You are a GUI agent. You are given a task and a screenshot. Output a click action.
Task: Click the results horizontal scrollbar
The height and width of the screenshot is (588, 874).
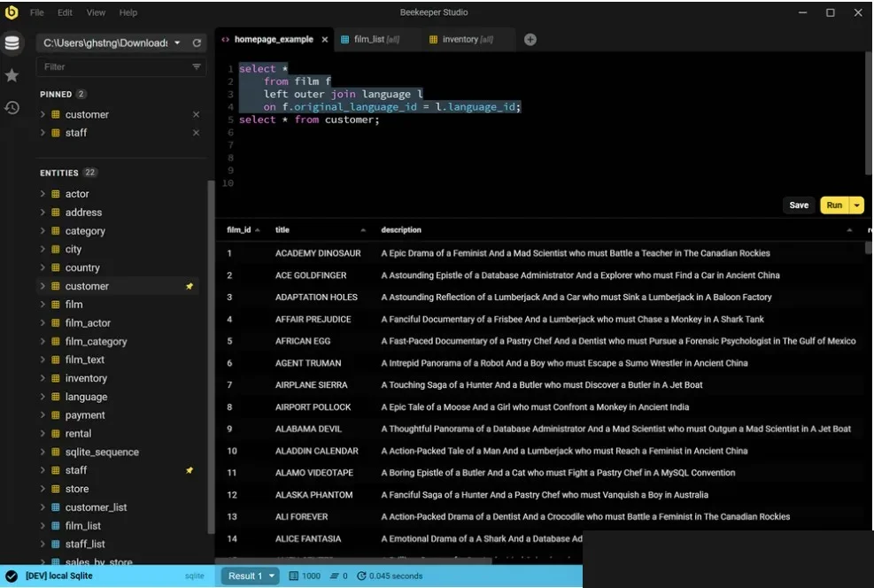tap(354, 561)
